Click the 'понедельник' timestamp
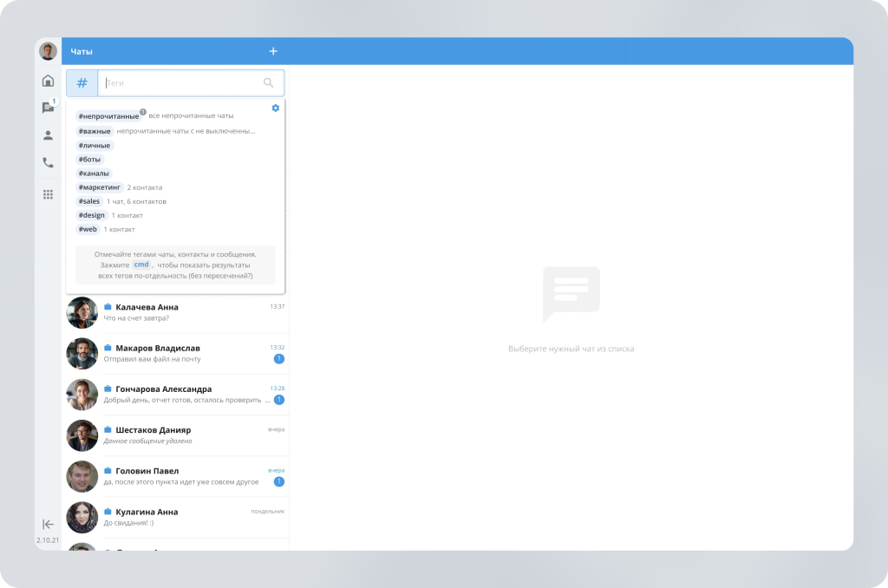The width and height of the screenshot is (888, 588). click(267, 511)
